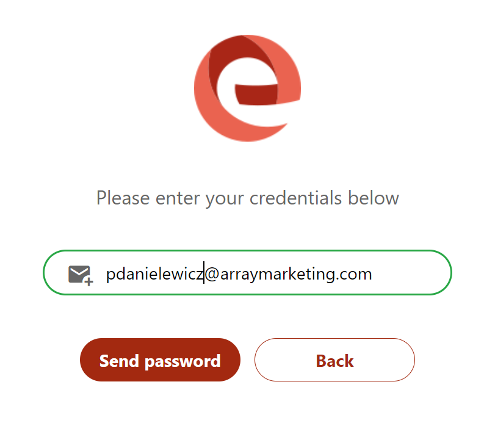Focus the email address input field
The width and height of the screenshot is (484, 448).
(247, 272)
